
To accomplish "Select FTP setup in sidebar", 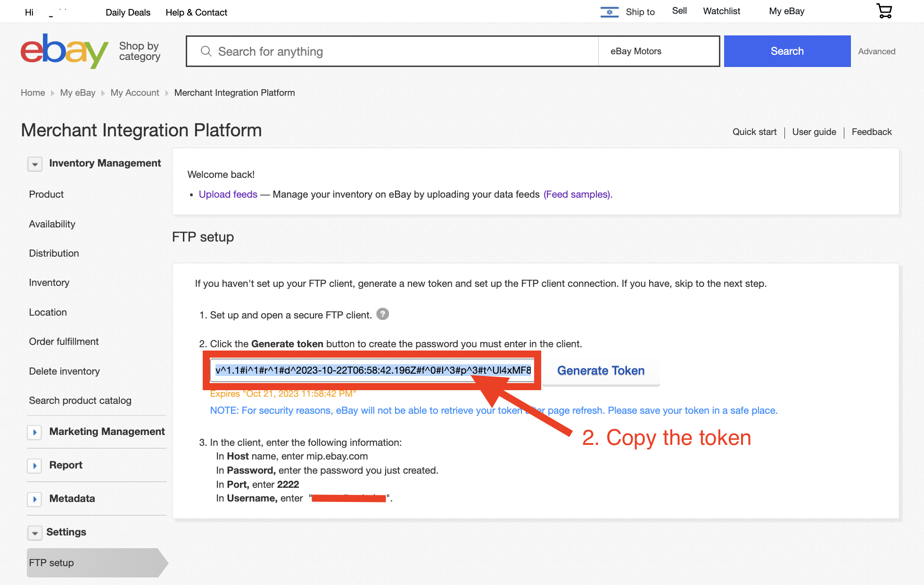I will (x=51, y=563).
